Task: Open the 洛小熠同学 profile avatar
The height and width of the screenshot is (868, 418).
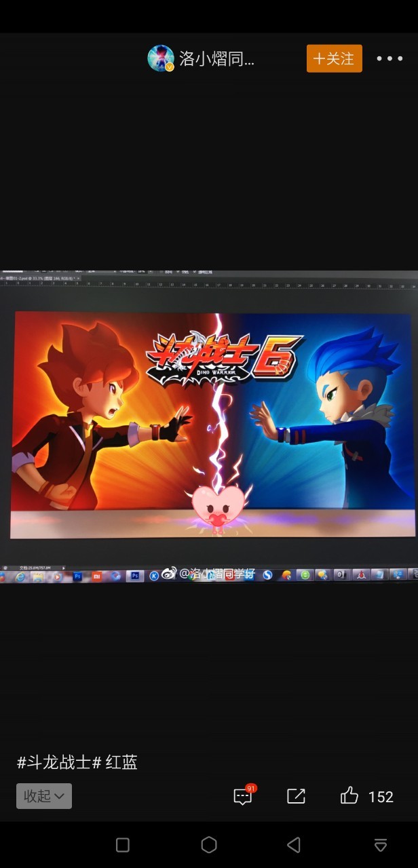Action: tap(161, 58)
